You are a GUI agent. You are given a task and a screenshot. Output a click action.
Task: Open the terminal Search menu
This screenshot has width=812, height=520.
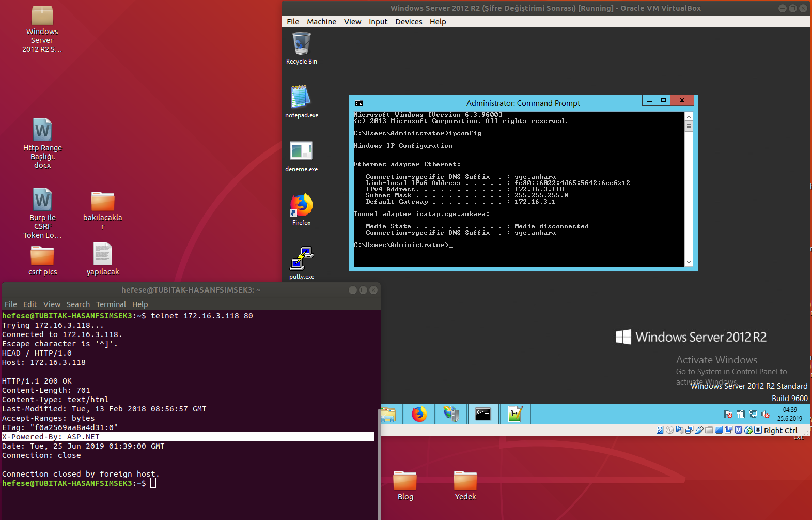point(78,304)
